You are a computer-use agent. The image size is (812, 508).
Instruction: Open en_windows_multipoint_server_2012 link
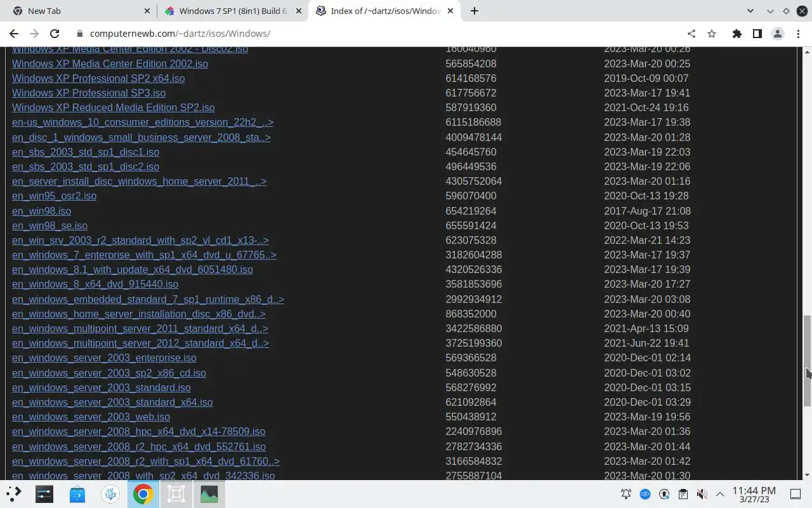click(140, 343)
